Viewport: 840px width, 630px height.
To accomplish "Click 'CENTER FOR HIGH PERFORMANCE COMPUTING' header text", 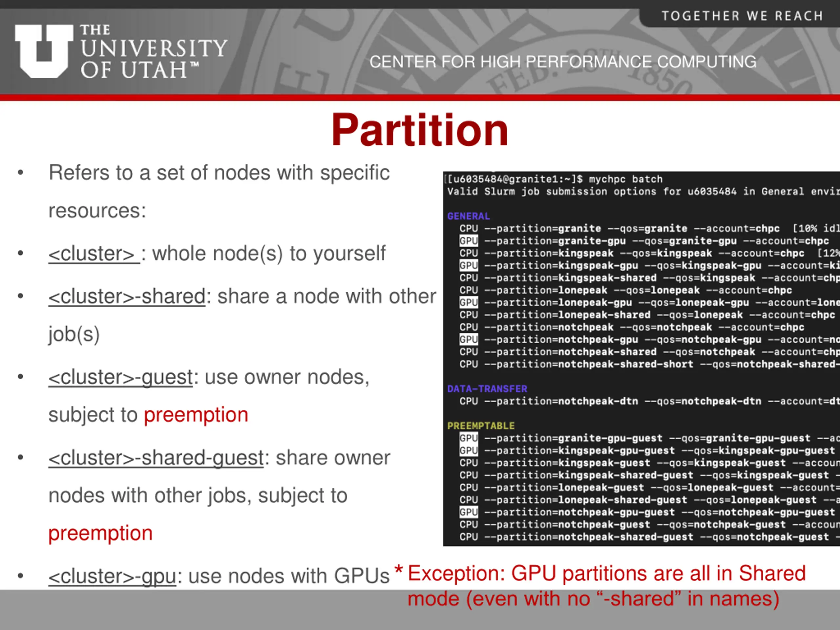I will pyautogui.click(x=563, y=62).
